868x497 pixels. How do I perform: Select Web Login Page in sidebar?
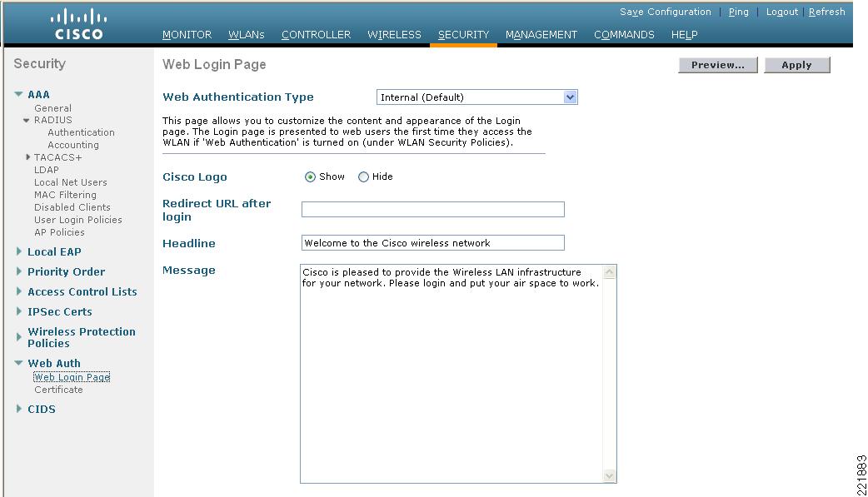[x=72, y=377]
